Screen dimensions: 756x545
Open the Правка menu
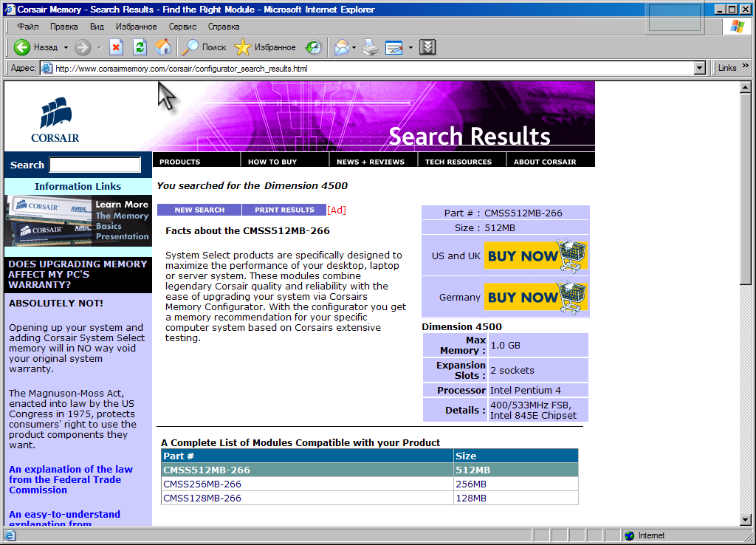pos(63,27)
